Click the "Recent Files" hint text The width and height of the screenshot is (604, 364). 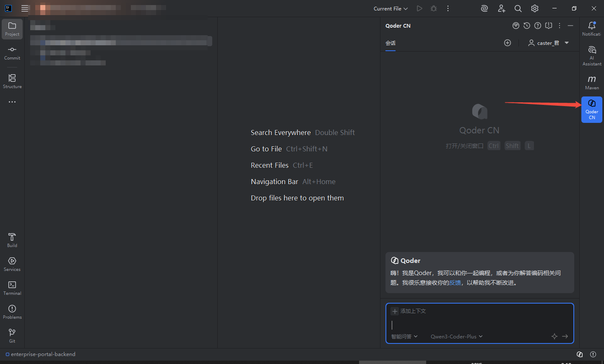pos(270,165)
